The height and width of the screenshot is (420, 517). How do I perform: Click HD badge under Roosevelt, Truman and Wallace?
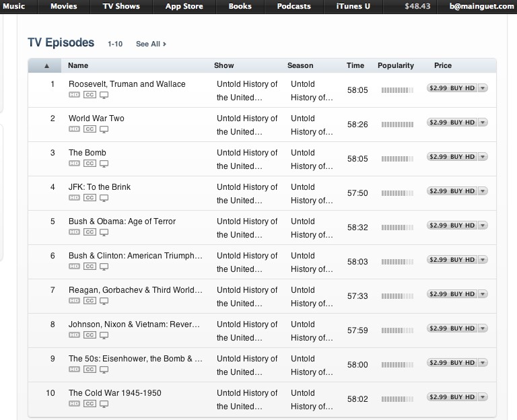point(74,96)
